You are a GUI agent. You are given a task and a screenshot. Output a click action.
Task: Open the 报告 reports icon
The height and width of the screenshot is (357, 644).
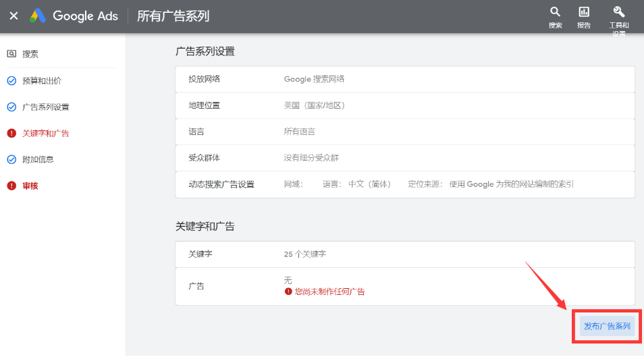(584, 12)
